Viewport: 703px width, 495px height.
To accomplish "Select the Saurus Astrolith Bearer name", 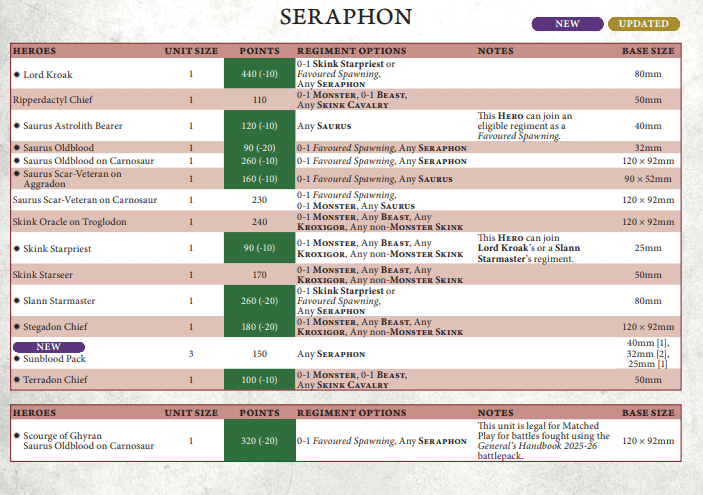I will point(73,126).
